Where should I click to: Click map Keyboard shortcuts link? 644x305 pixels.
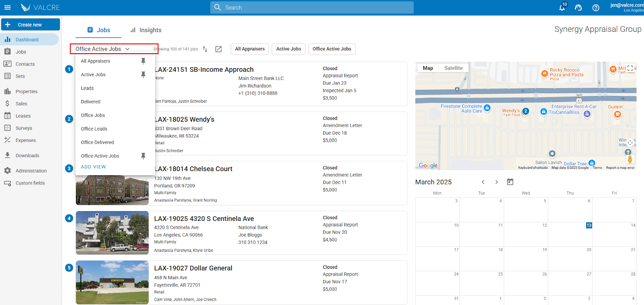click(533, 168)
